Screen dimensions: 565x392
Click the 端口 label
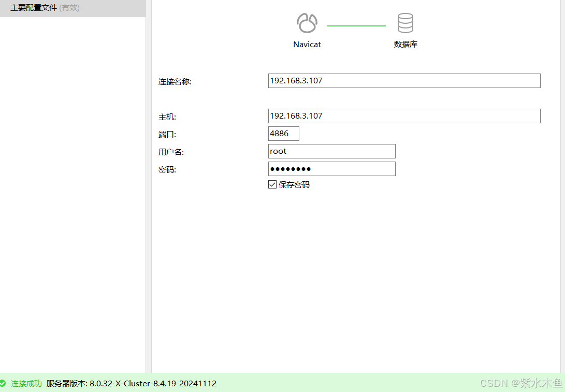point(167,135)
